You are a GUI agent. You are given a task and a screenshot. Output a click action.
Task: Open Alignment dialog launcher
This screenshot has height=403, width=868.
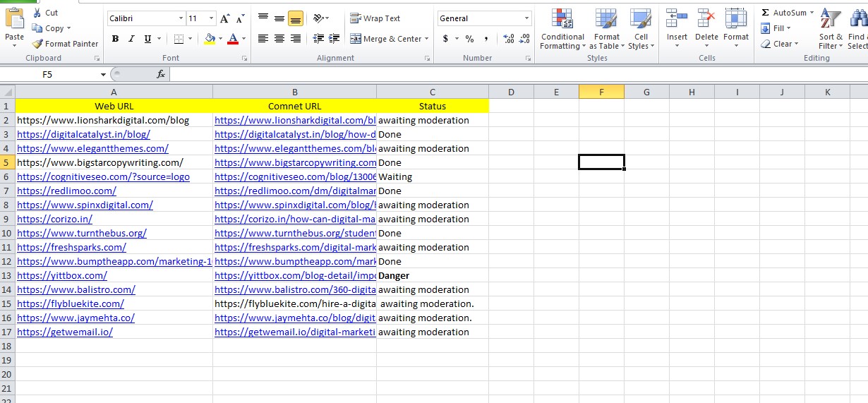428,59
